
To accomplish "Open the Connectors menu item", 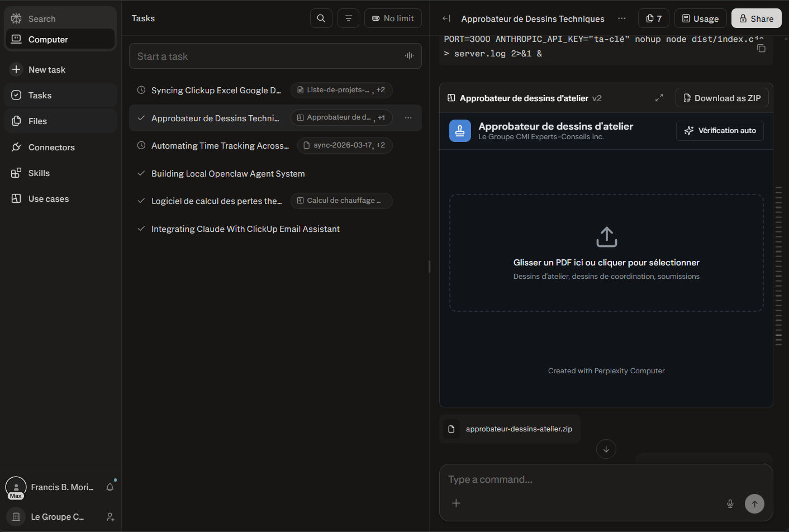I will coord(51,148).
